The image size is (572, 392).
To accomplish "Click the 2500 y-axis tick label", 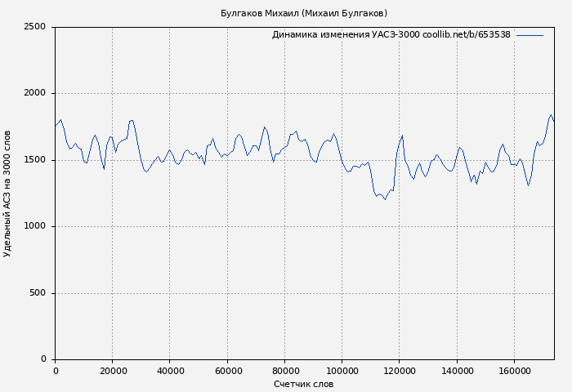I will click(x=35, y=27).
